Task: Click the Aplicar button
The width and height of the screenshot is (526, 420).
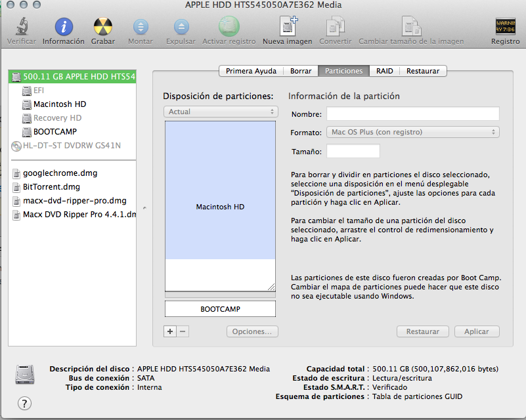Action: coord(477,331)
